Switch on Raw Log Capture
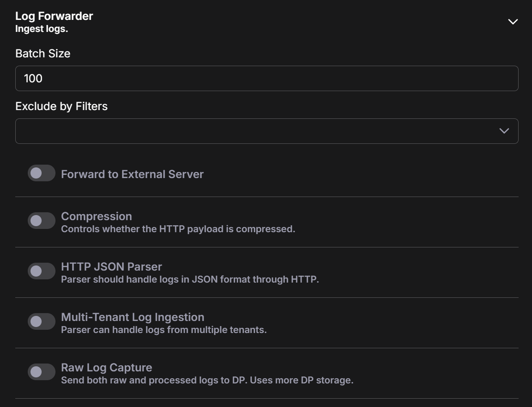 click(42, 372)
